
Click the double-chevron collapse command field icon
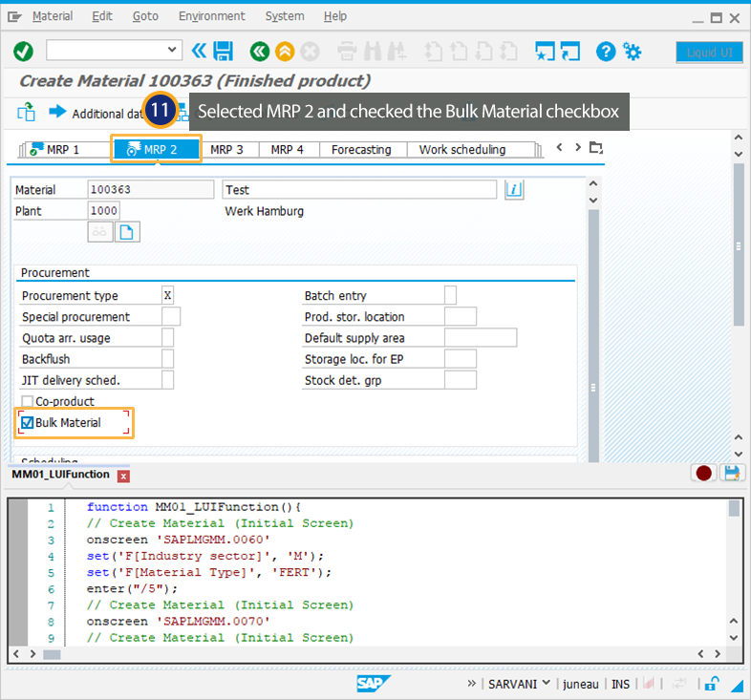coord(199,51)
